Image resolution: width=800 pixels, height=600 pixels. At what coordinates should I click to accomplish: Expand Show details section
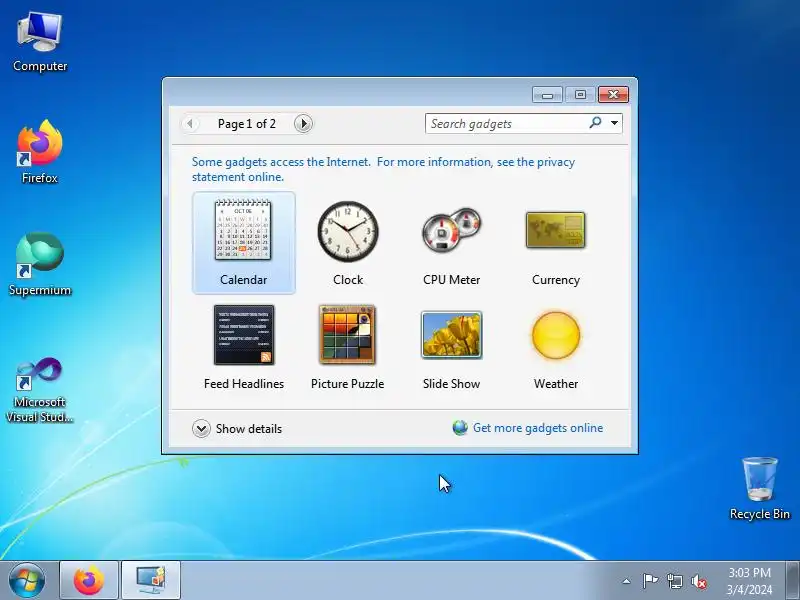237,429
